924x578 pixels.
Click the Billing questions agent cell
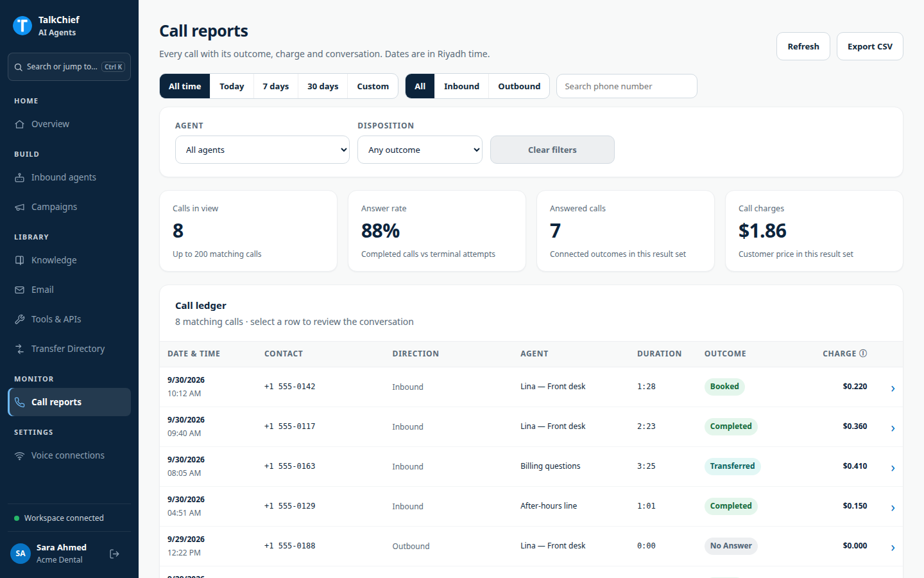pyautogui.click(x=551, y=466)
